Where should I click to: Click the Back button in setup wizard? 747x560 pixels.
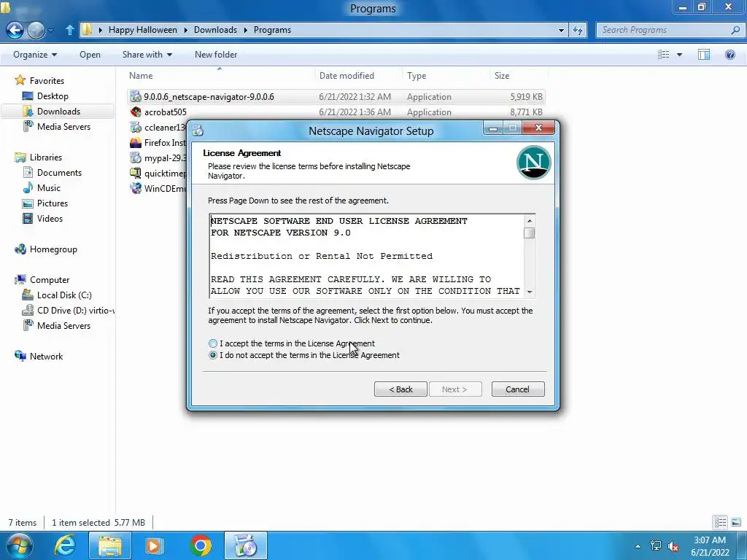point(400,389)
